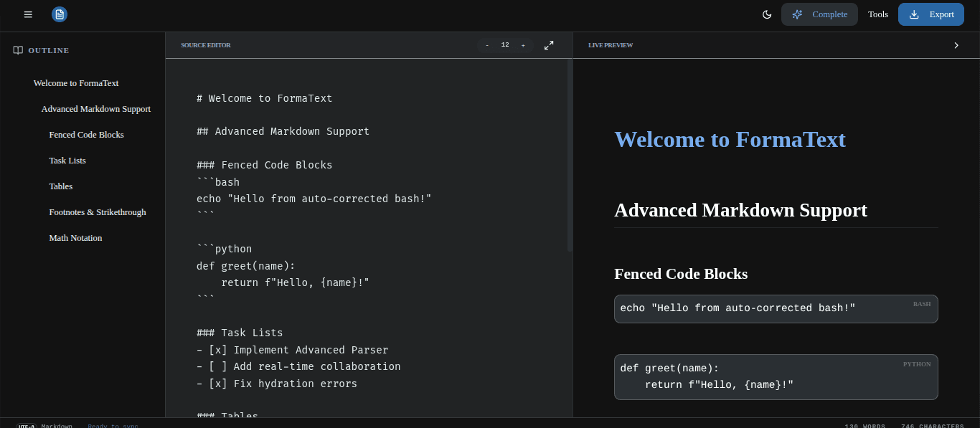
Task: Click the echo bash line in editor
Action: [314, 199]
